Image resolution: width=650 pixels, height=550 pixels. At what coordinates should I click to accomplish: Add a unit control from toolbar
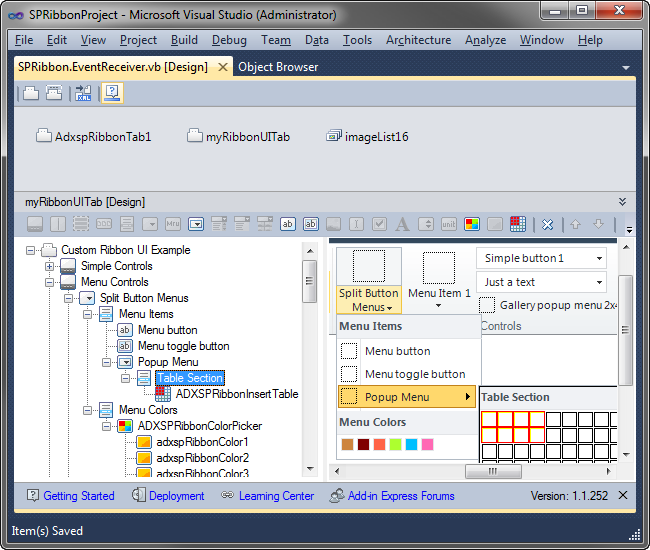(x=449, y=224)
